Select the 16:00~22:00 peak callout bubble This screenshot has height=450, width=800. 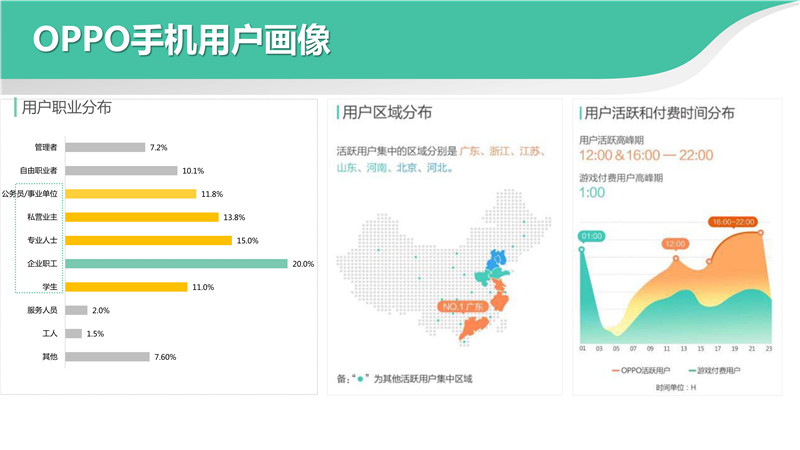point(733,221)
